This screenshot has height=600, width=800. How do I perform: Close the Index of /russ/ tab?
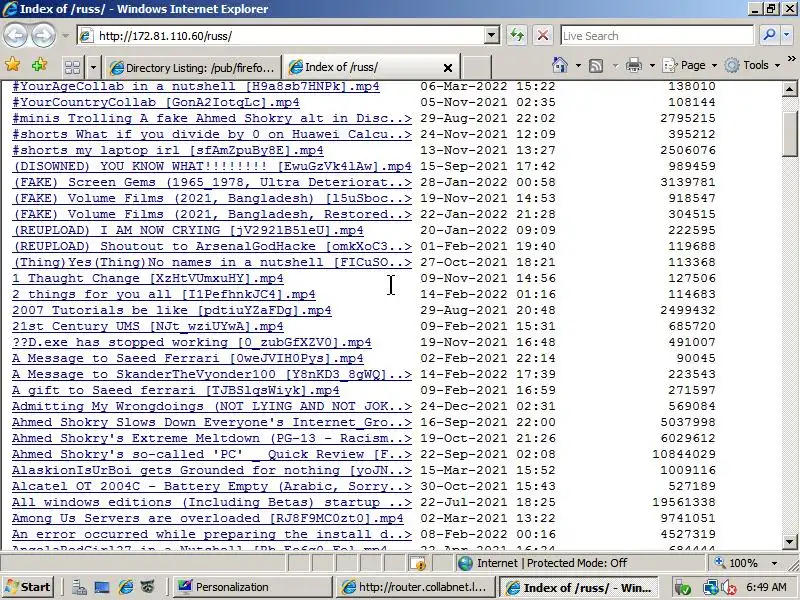(447, 67)
